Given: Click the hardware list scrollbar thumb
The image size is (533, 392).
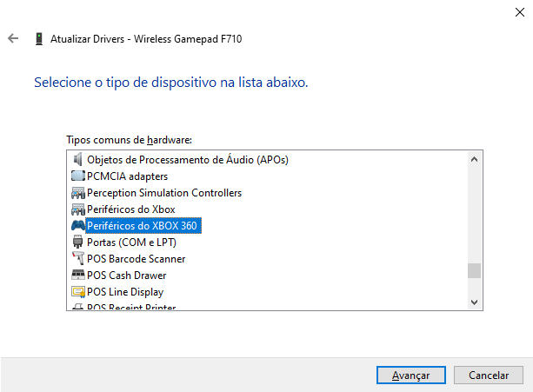Looking at the screenshot, I should point(474,270).
